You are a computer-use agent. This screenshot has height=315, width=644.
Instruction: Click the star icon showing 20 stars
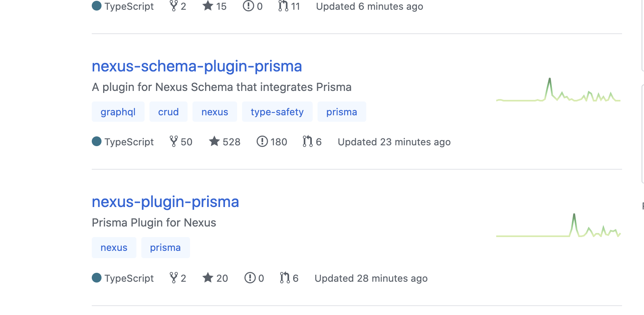(207, 278)
